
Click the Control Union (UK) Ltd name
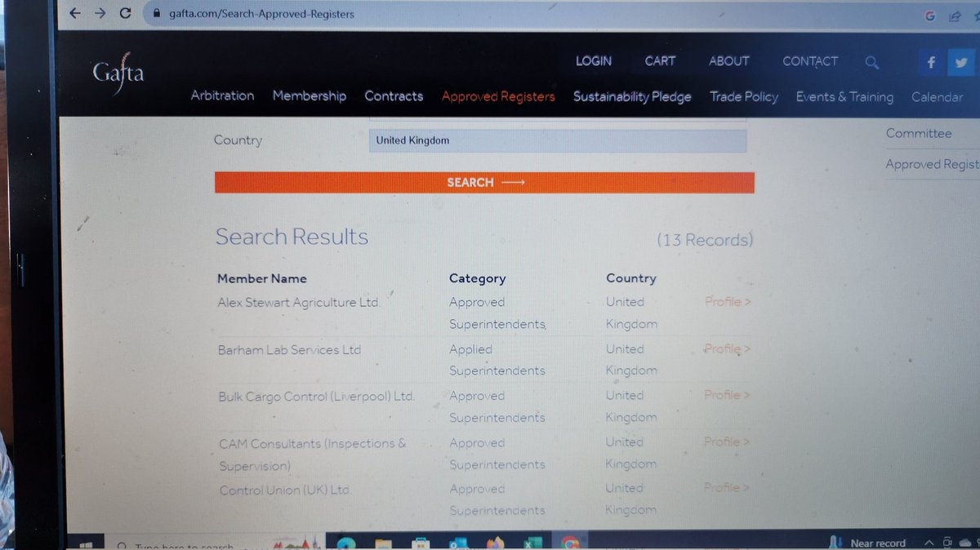pyautogui.click(x=284, y=490)
